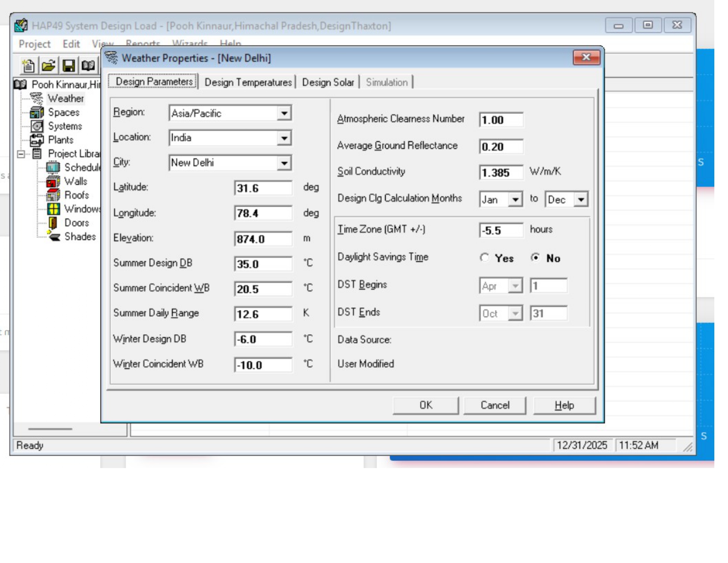Viewport: 728px width, 563px height.
Task: Open the Spaces node icon
Action: [x=37, y=113]
